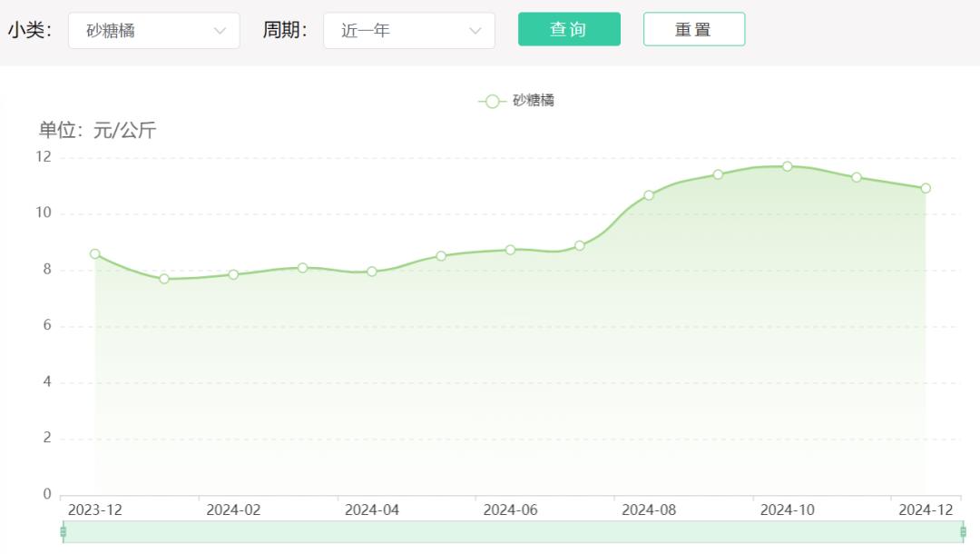Click the data point above 2024-08

(x=649, y=195)
